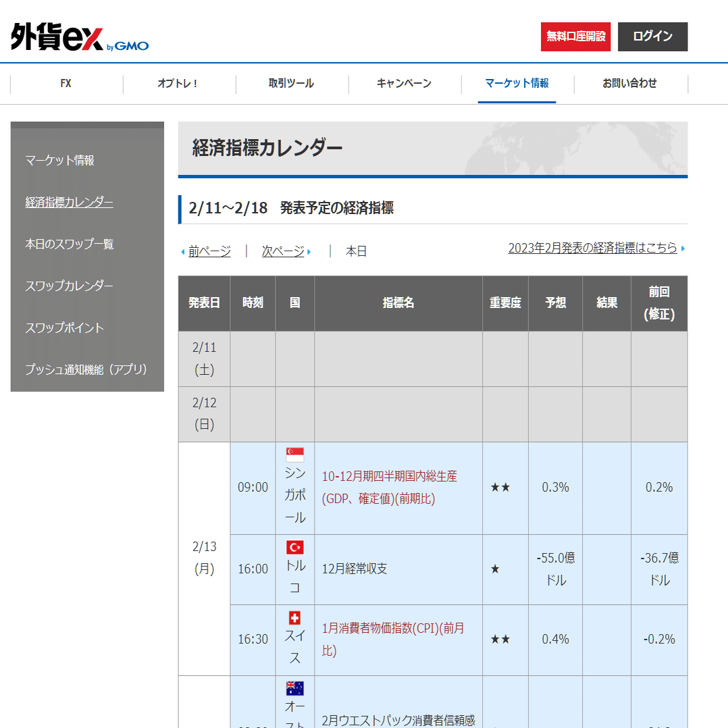Click the ログイン button
Viewport: 728px width, 728px height.
(652, 37)
